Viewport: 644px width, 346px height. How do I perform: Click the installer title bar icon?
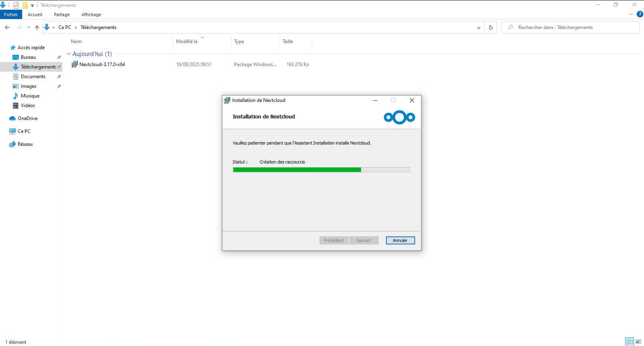(x=227, y=101)
